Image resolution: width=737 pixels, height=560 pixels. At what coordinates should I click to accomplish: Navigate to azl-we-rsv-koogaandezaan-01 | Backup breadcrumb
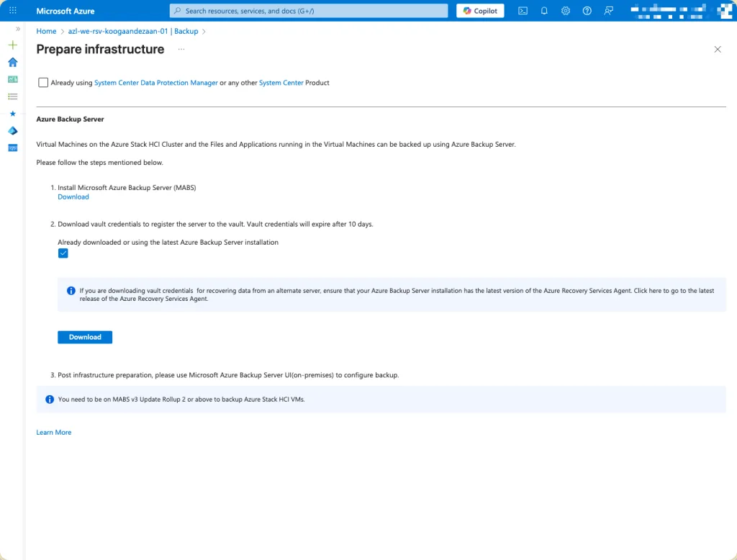pyautogui.click(x=132, y=32)
